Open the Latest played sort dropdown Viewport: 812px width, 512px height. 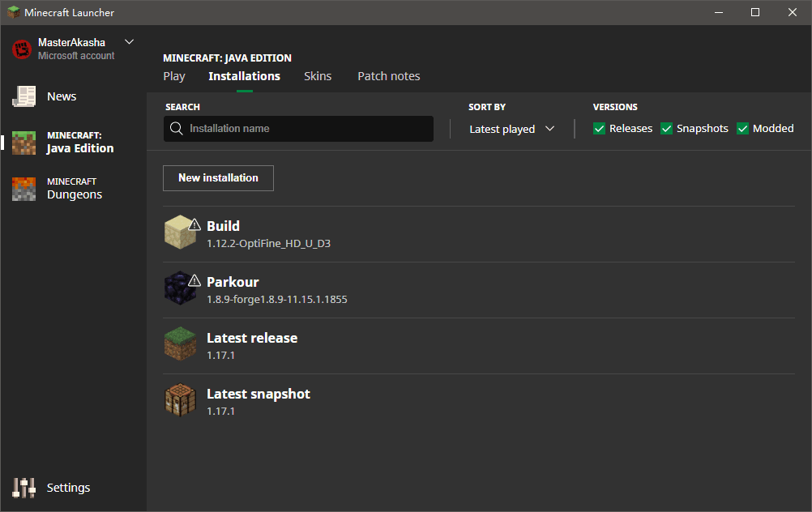511,129
